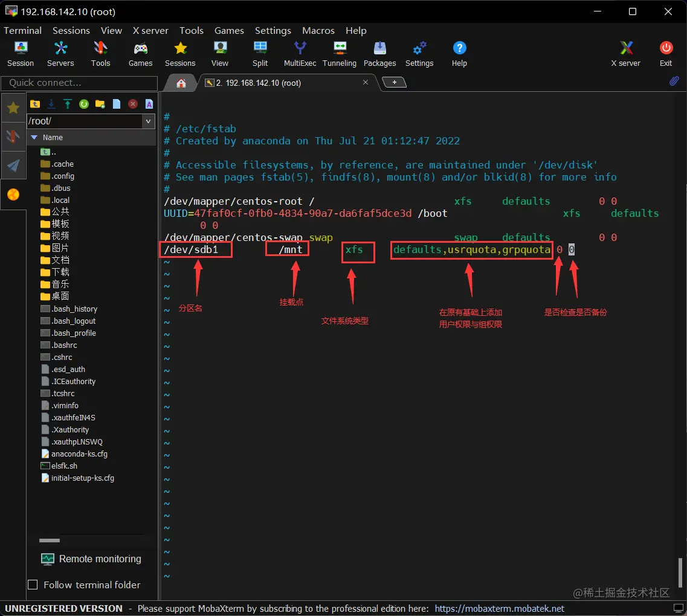This screenshot has width=687, height=616.
Task: Close the 192.168.142.10 (root) tab
Action: 366,82
